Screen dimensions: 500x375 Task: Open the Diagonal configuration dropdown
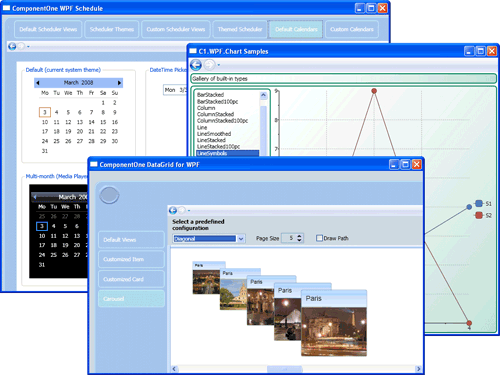[241, 239]
